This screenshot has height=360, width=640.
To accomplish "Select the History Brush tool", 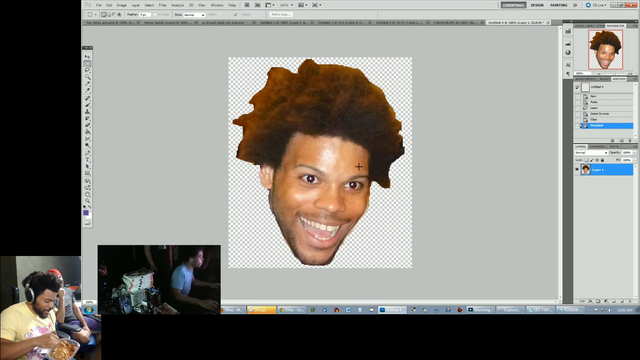I will click(87, 118).
